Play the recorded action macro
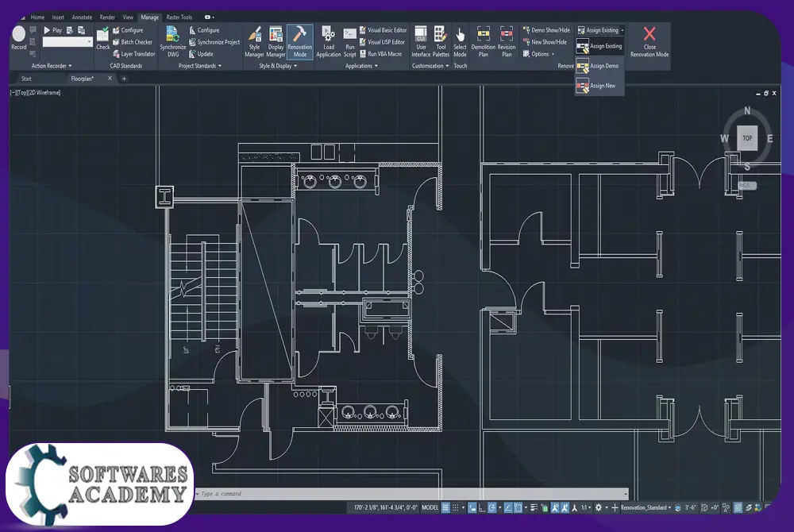The height and width of the screenshot is (532, 794). pyautogui.click(x=52, y=30)
